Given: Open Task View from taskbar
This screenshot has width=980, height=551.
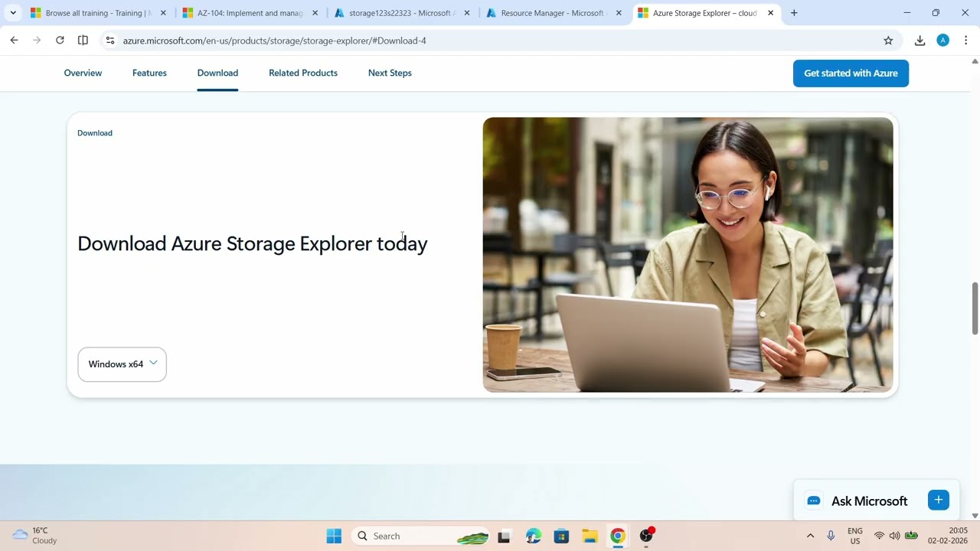Looking at the screenshot, I should coord(504,536).
